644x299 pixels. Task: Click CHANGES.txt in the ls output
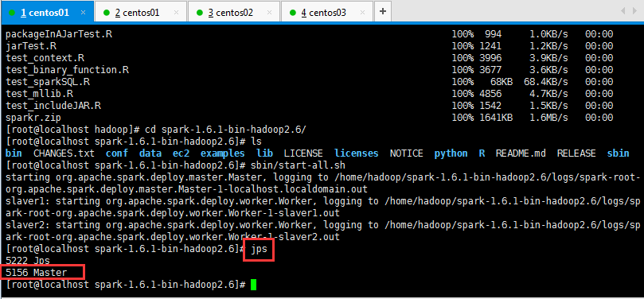pyautogui.click(x=64, y=153)
